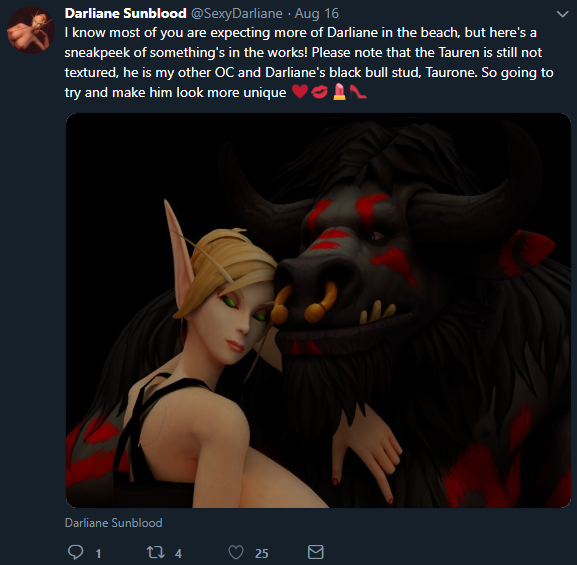The height and width of the screenshot is (565, 577).
Task: Send tweet via the envelope message icon
Action: pyautogui.click(x=315, y=552)
